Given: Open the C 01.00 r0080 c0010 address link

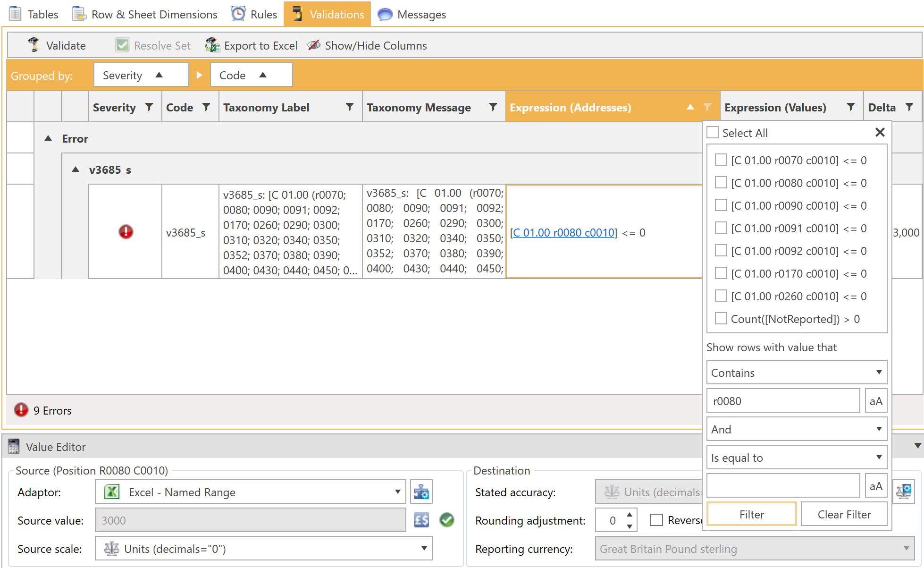Looking at the screenshot, I should point(563,232).
